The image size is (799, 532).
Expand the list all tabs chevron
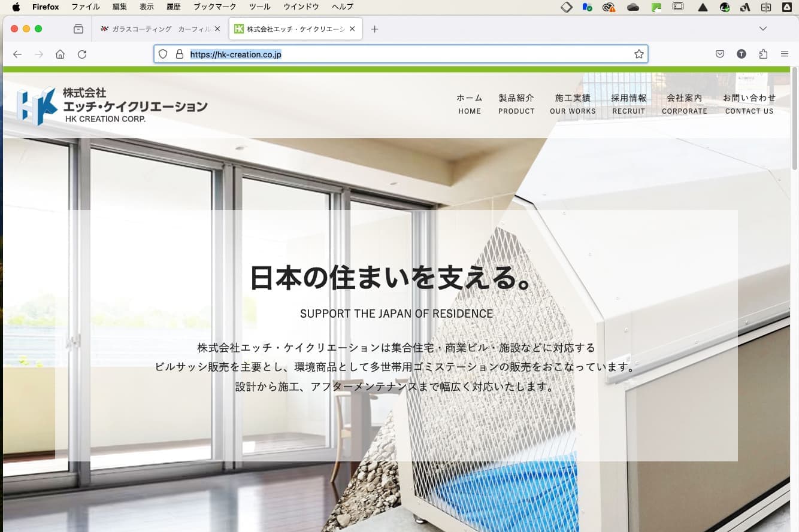click(762, 29)
